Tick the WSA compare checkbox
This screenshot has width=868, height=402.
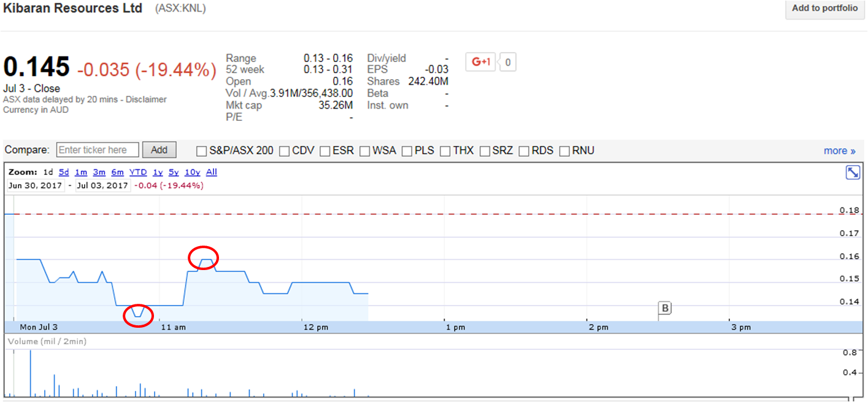pyautogui.click(x=365, y=151)
